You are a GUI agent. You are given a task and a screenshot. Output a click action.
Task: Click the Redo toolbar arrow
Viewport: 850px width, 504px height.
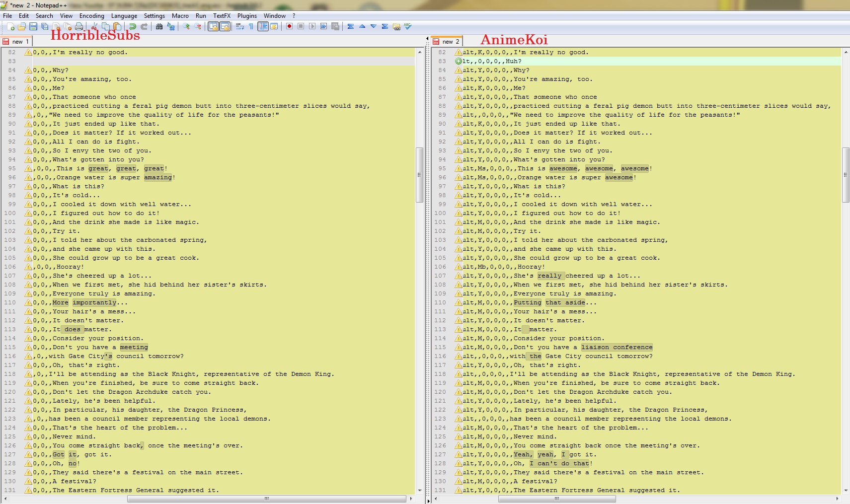pyautogui.click(x=144, y=26)
